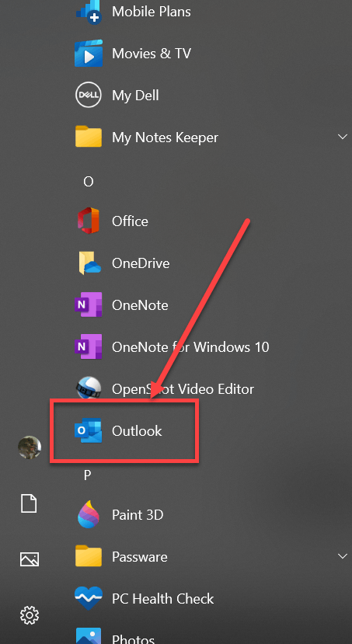Screen dimensions: 352x644
Task: Select the letter P section header
Action: 87,475
